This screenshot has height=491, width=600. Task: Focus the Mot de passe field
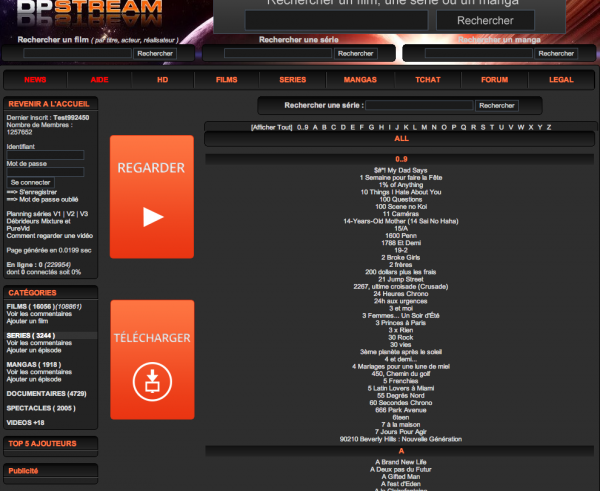[x=45, y=172]
